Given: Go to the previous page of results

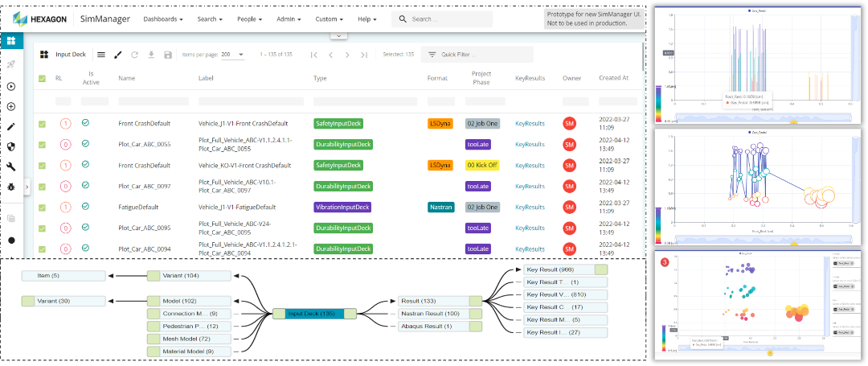Looking at the screenshot, I should 330,55.
